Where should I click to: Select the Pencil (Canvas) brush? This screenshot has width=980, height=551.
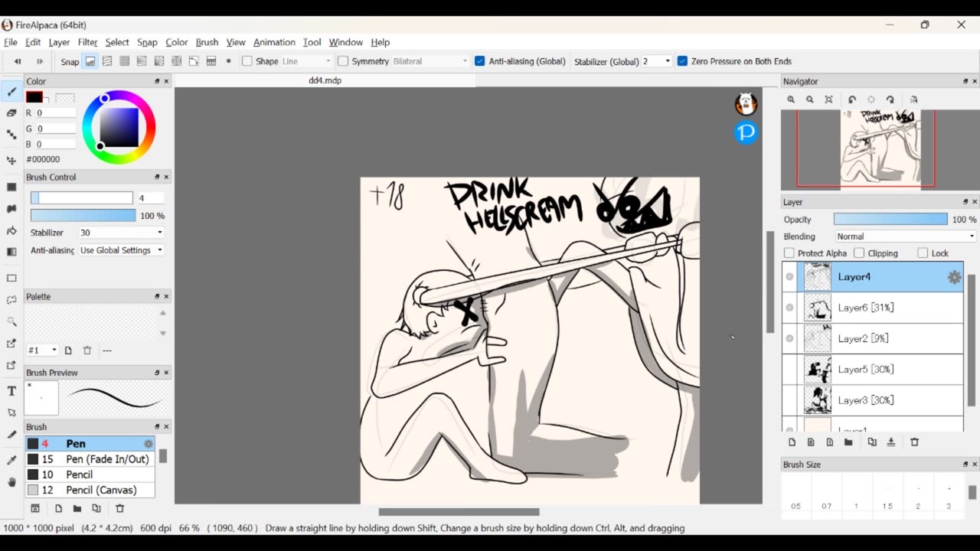tap(90, 490)
